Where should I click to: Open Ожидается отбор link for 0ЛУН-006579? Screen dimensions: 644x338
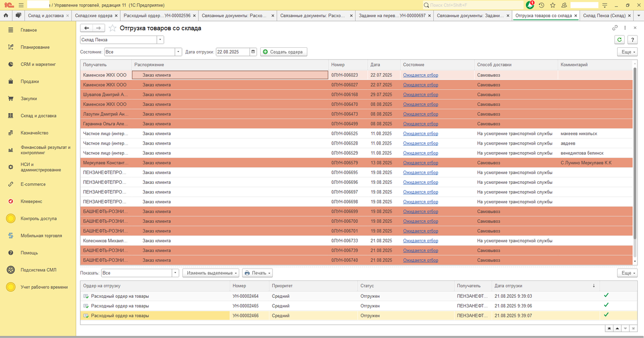420,163
